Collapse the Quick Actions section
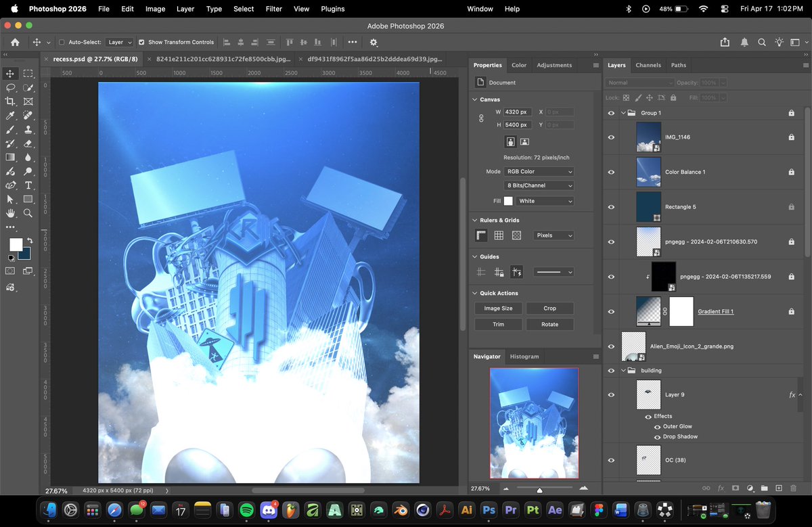Screen dimensions: 812x527 pos(474,293)
